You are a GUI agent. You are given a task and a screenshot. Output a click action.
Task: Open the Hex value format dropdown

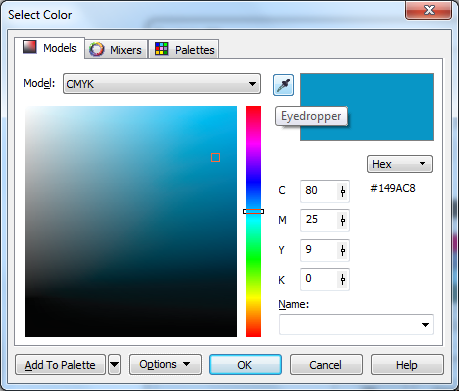[400, 164]
